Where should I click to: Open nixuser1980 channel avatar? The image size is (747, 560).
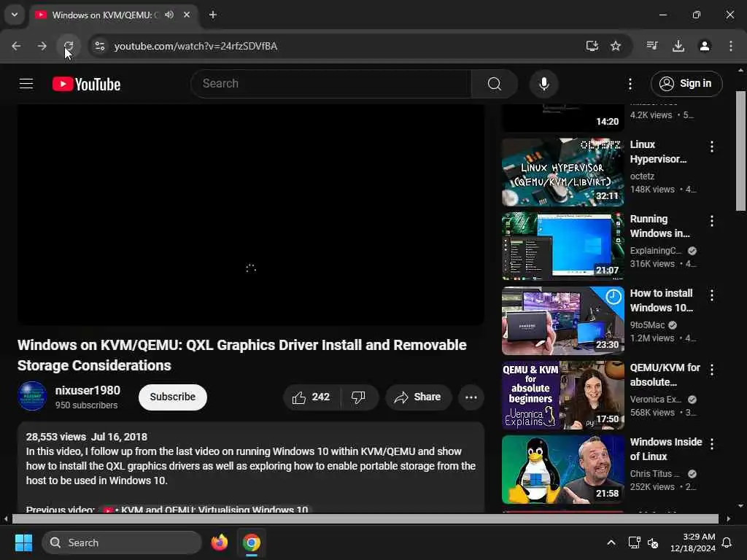(x=32, y=396)
